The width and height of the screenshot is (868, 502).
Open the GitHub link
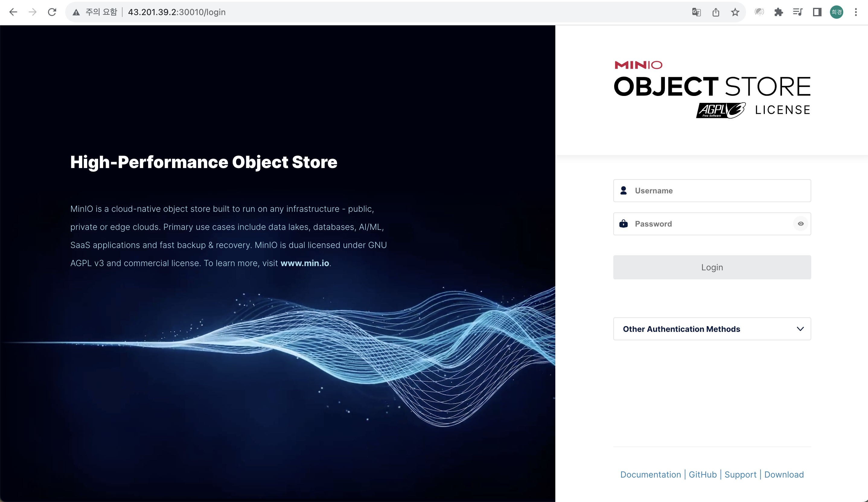point(702,475)
